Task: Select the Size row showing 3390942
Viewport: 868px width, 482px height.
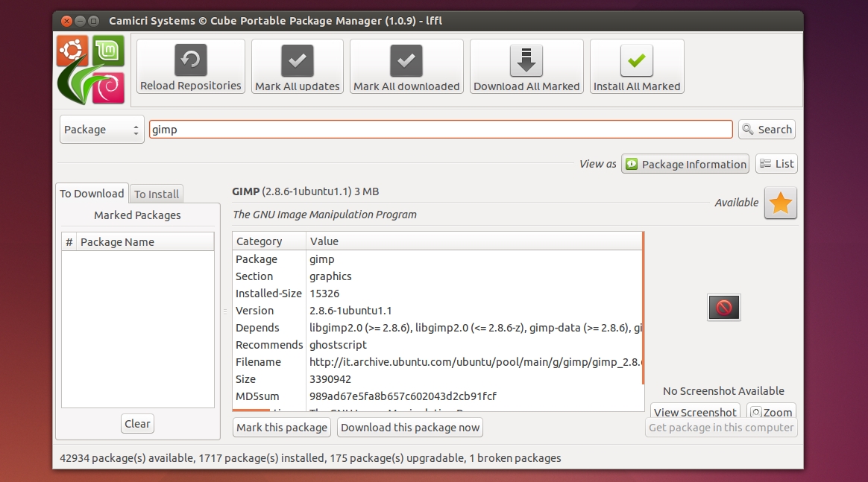Action: pyautogui.click(x=437, y=379)
